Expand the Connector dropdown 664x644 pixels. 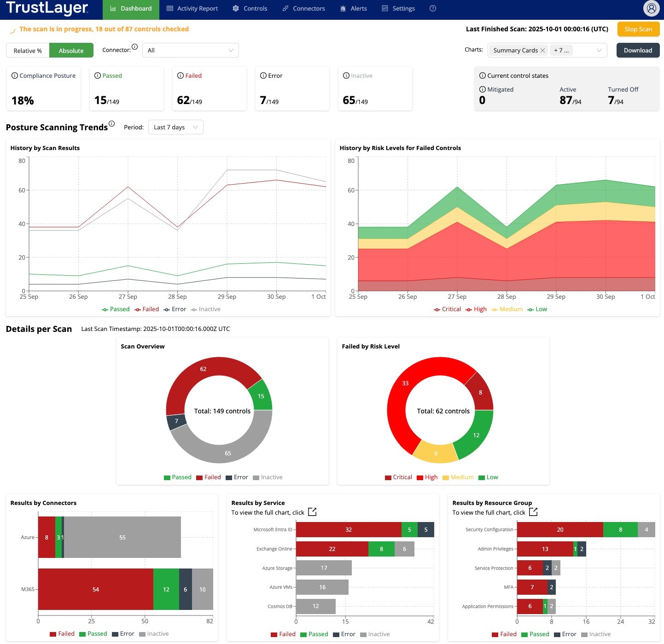pyautogui.click(x=190, y=51)
